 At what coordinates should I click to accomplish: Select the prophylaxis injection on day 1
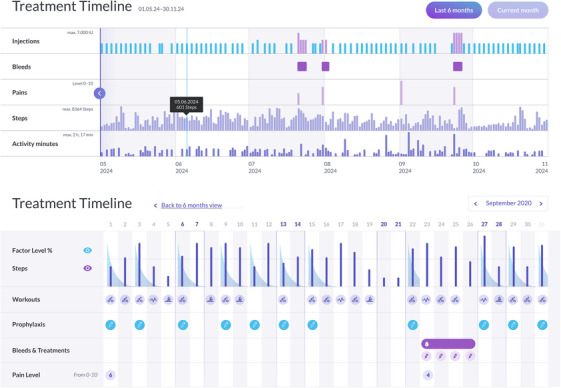[x=111, y=325]
